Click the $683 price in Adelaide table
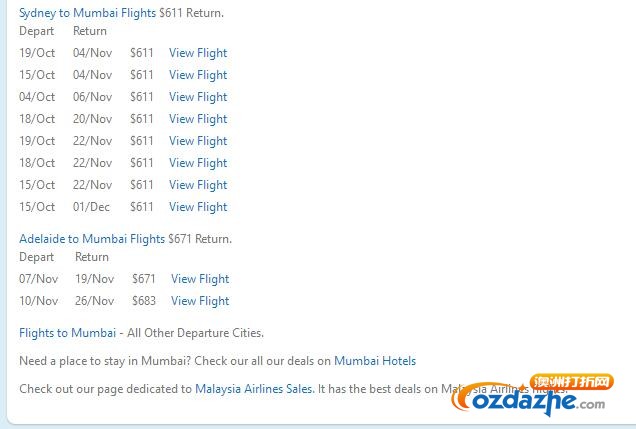 click(x=144, y=301)
